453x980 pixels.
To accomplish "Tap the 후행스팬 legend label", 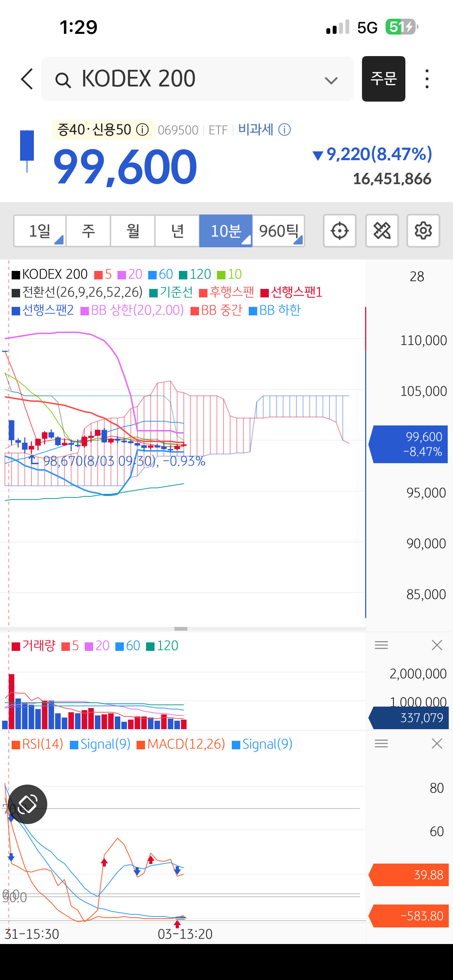I will pyautogui.click(x=232, y=292).
